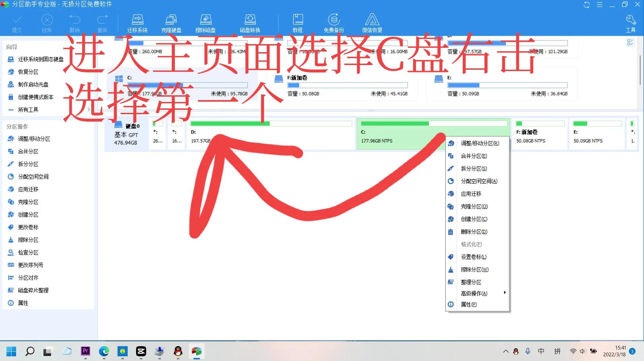Open the 克隆硬盘 disk clone tool
This screenshot has width=644, height=361.
(x=171, y=22)
